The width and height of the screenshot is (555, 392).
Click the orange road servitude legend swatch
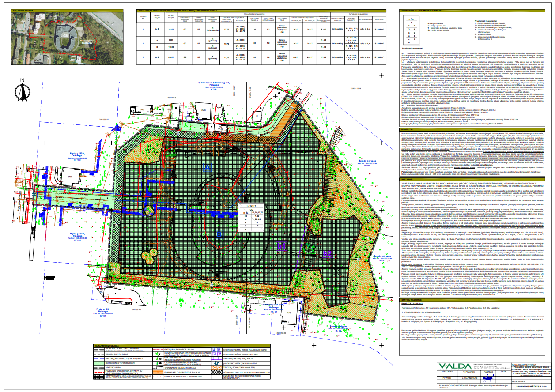point(158,372)
